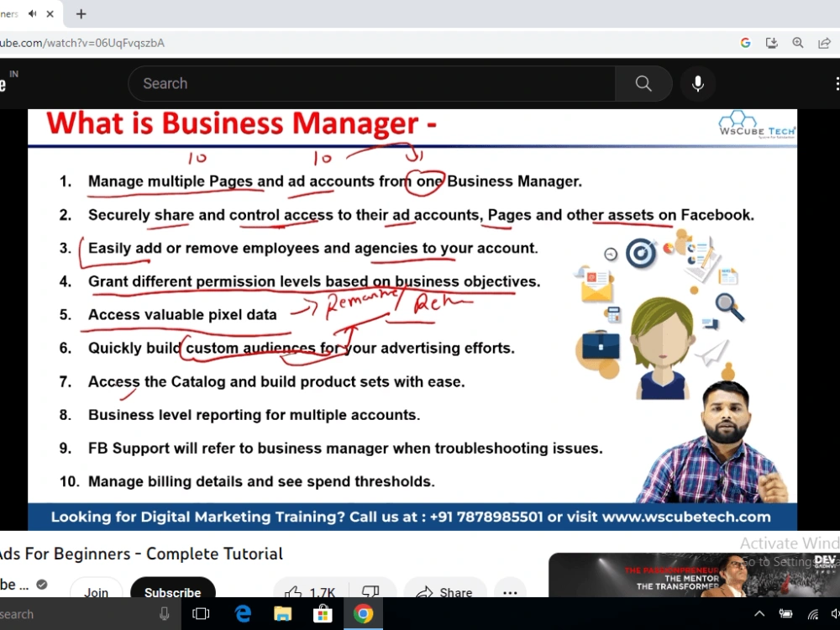Click the video title Complete Tutorial

[x=214, y=554]
